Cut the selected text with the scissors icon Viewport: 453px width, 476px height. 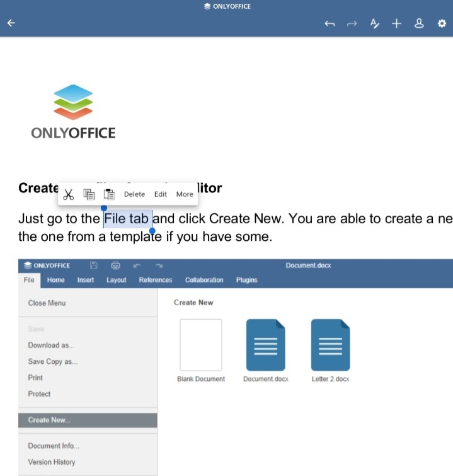click(x=68, y=194)
